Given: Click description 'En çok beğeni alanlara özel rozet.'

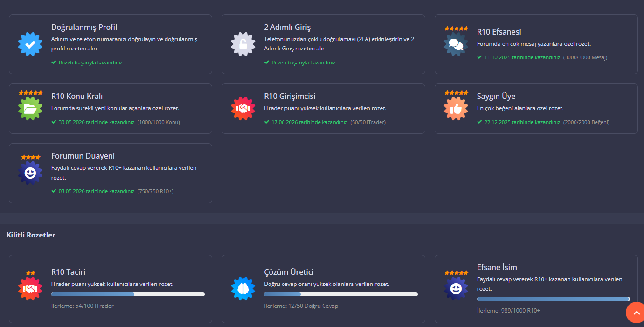Looking at the screenshot, I should (x=520, y=108).
